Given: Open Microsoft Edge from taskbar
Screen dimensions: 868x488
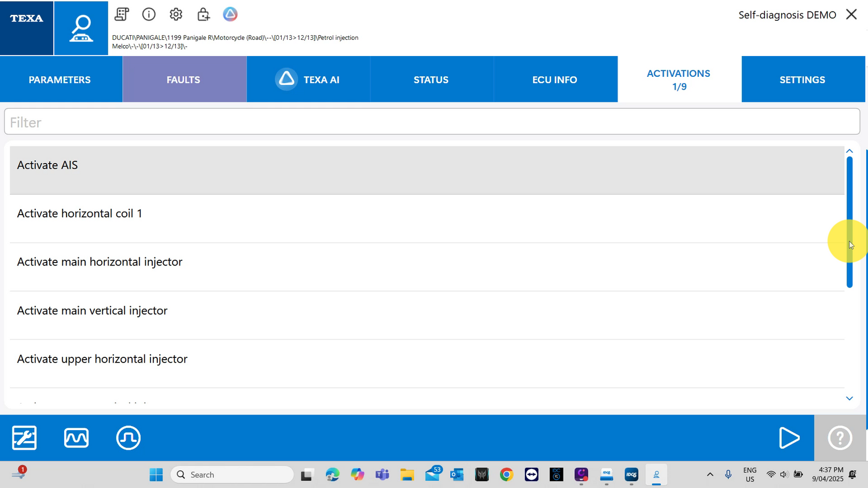Looking at the screenshot, I should pos(332,475).
